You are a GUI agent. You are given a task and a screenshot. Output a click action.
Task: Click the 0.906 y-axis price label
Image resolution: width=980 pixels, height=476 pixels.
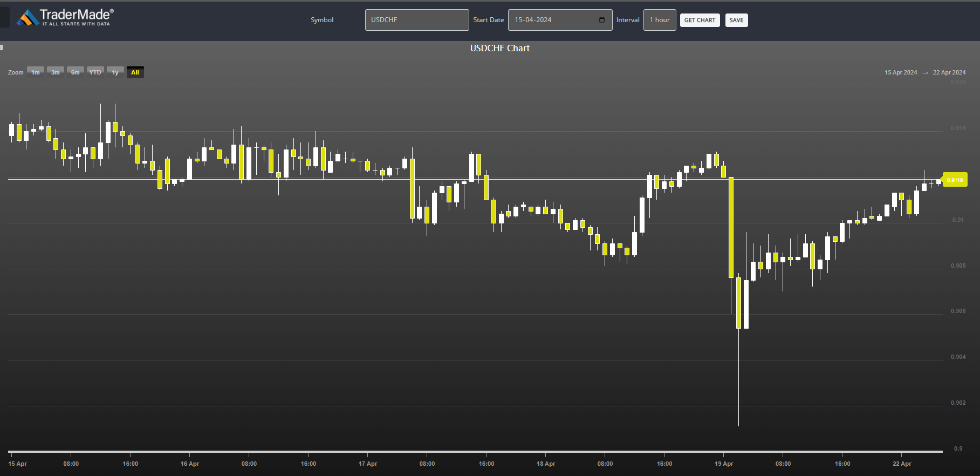958,311
